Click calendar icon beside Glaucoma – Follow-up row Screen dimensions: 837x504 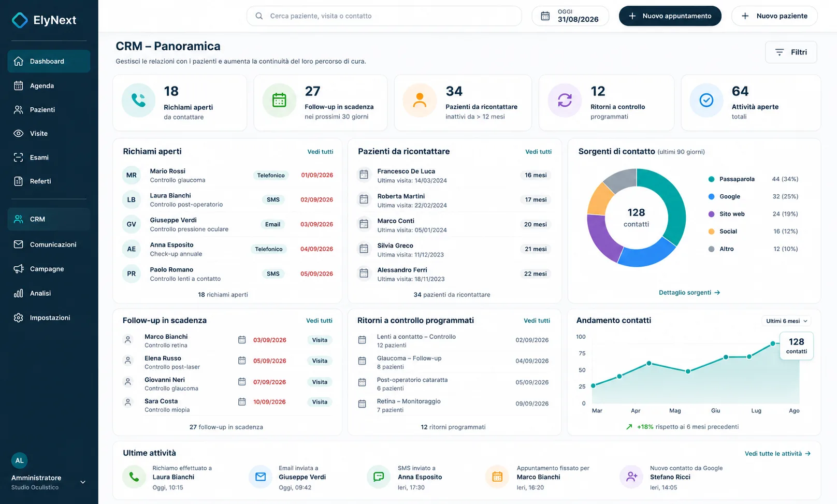pyautogui.click(x=362, y=361)
